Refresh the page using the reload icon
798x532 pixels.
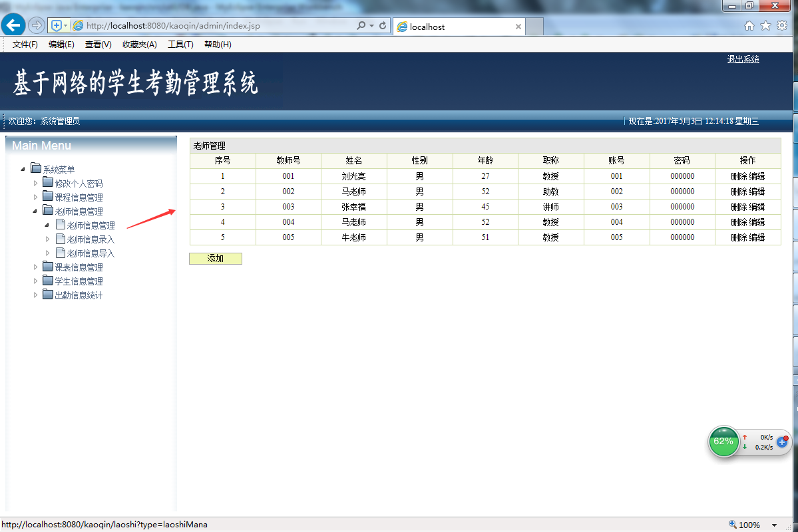tap(383, 25)
